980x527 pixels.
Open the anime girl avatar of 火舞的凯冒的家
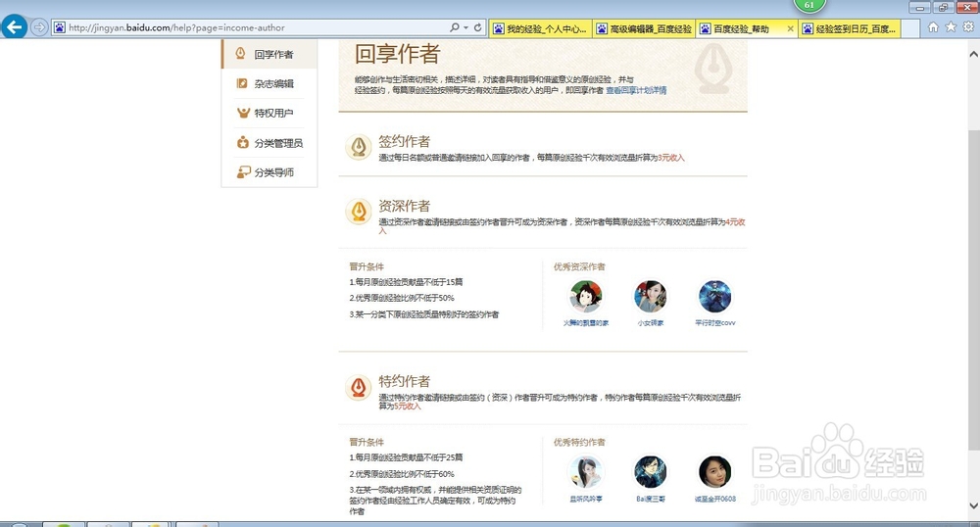(x=586, y=296)
